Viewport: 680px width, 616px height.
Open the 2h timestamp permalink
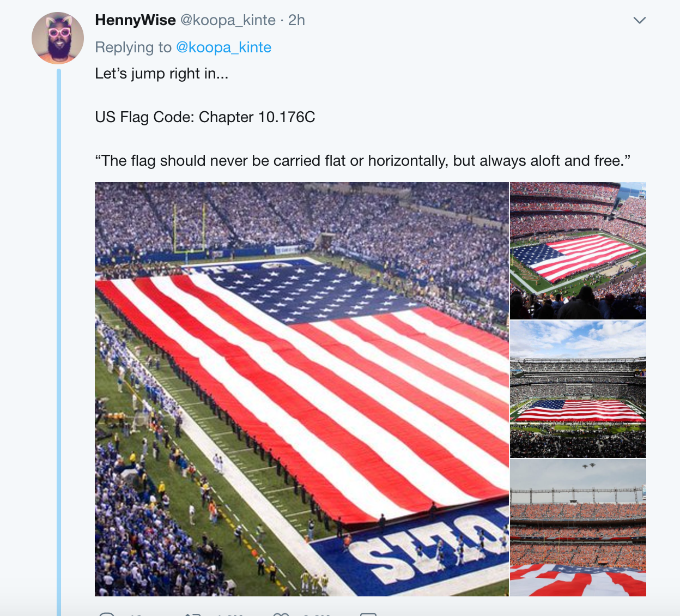pyautogui.click(x=296, y=20)
